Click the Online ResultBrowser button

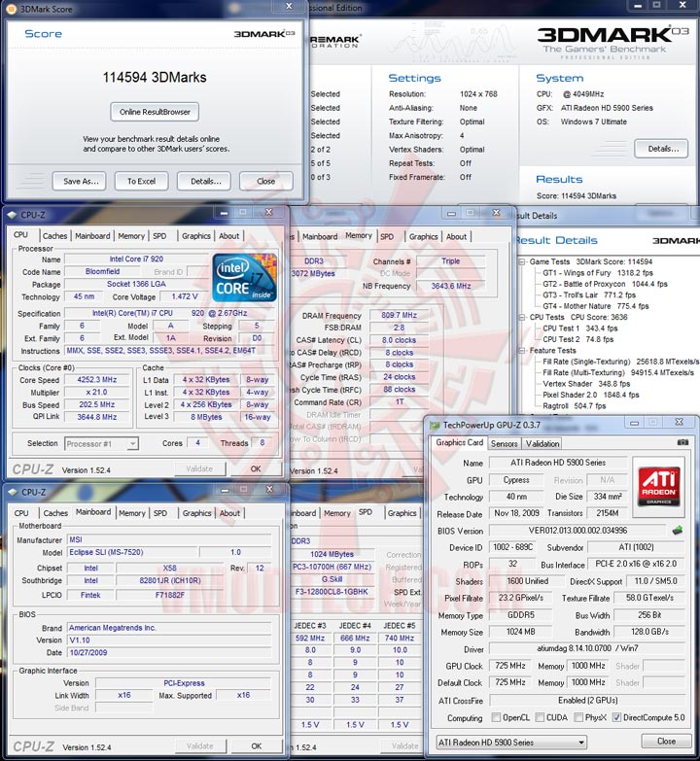click(x=155, y=112)
